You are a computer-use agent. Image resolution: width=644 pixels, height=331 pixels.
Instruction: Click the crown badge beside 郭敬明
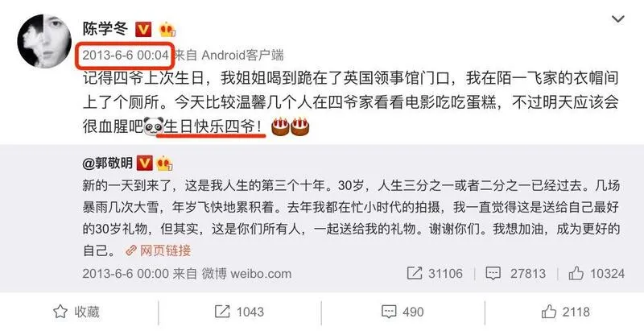tap(164, 163)
